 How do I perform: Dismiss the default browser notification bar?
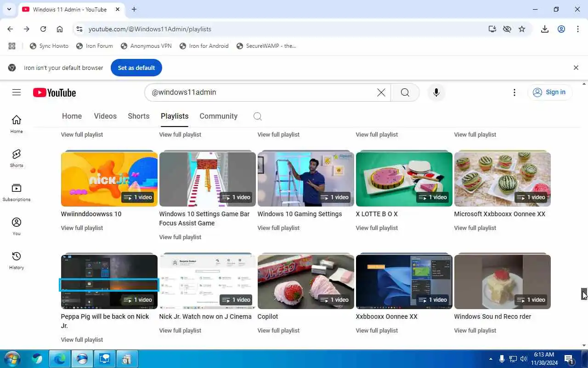(576, 68)
